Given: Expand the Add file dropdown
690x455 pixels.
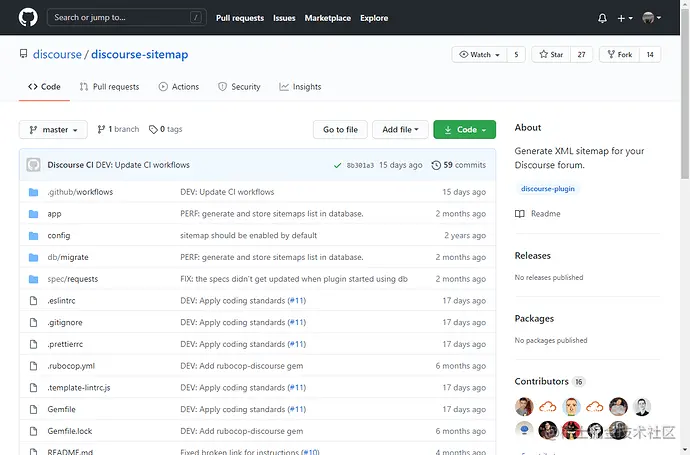Looking at the screenshot, I should [x=400, y=129].
